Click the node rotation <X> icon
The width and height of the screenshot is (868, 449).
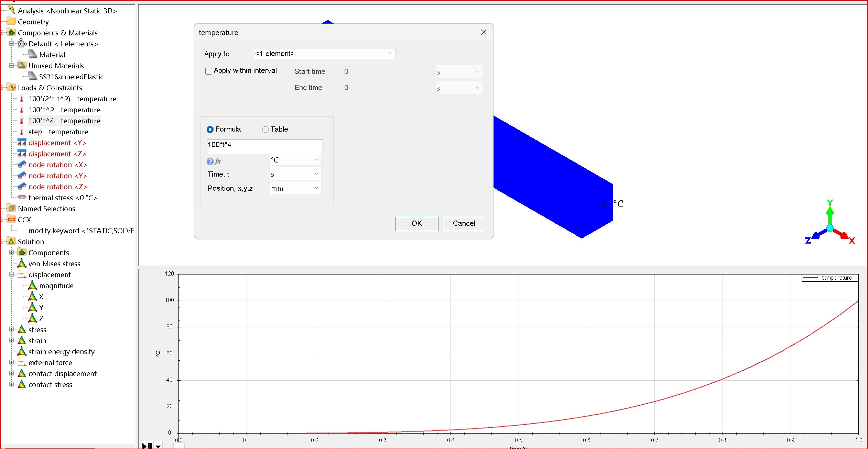click(x=22, y=165)
